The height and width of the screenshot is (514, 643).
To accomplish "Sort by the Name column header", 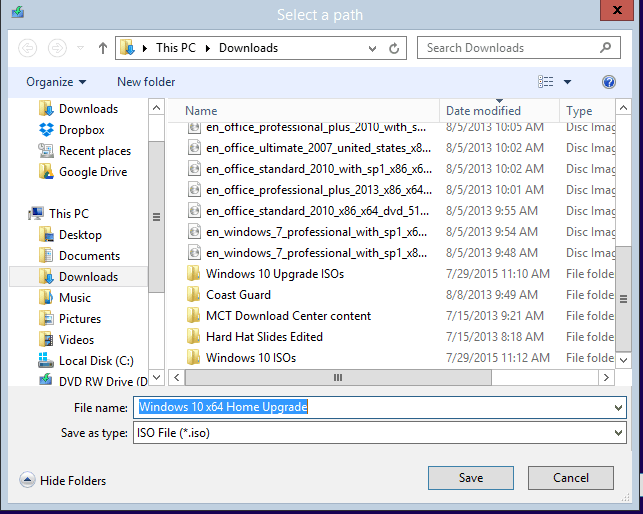I will (x=304, y=111).
